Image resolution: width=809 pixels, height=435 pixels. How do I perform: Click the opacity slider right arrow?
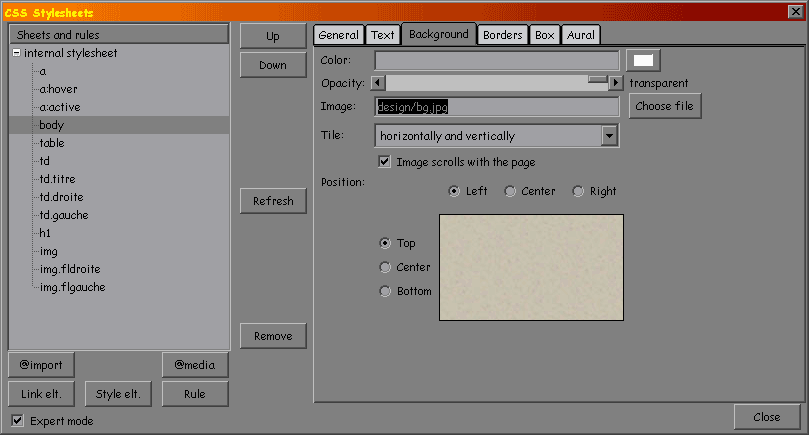615,83
